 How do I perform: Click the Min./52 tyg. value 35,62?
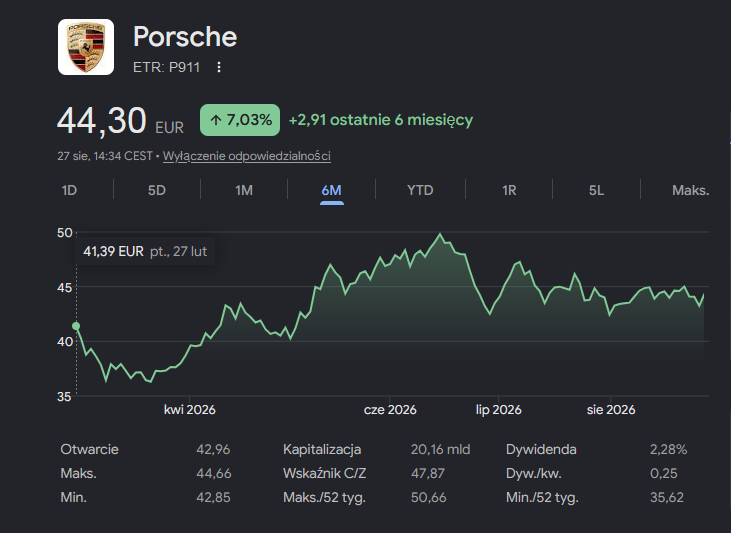pyautogui.click(x=667, y=498)
